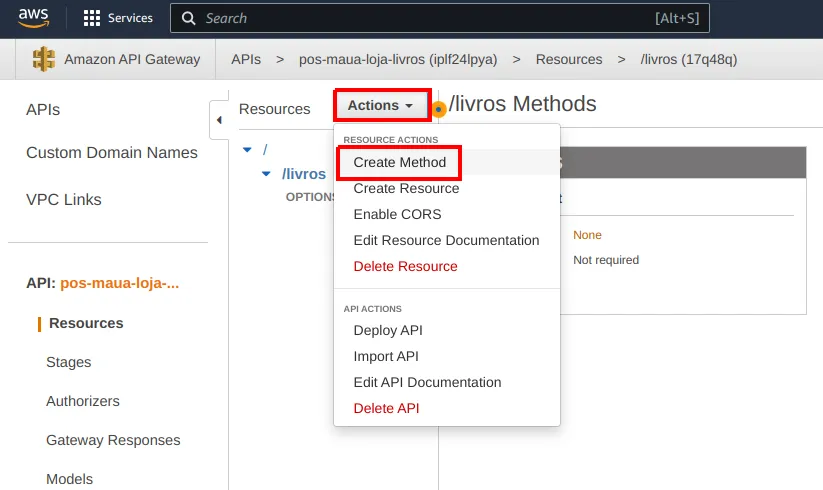Select Import API menu item

386,357
